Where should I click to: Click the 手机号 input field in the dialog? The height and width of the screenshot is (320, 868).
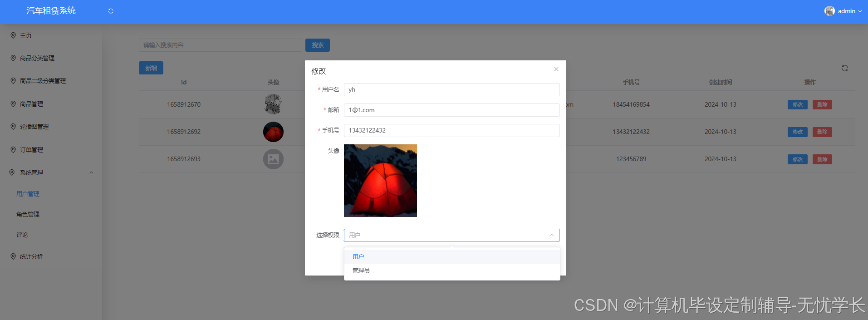(451, 130)
